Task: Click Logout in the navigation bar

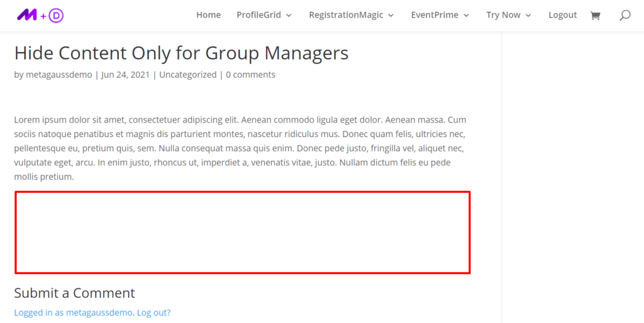Action: point(562,15)
